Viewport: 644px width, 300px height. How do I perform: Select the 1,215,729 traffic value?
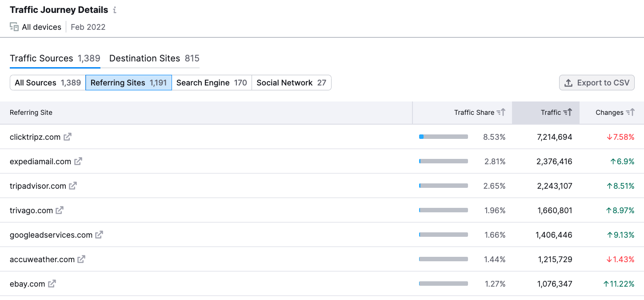click(x=555, y=259)
